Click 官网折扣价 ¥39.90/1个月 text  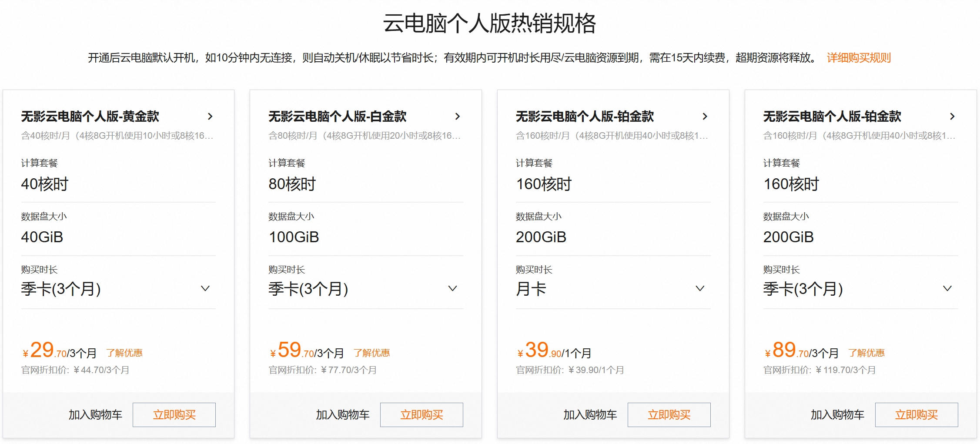pyautogui.click(x=570, y=371)
